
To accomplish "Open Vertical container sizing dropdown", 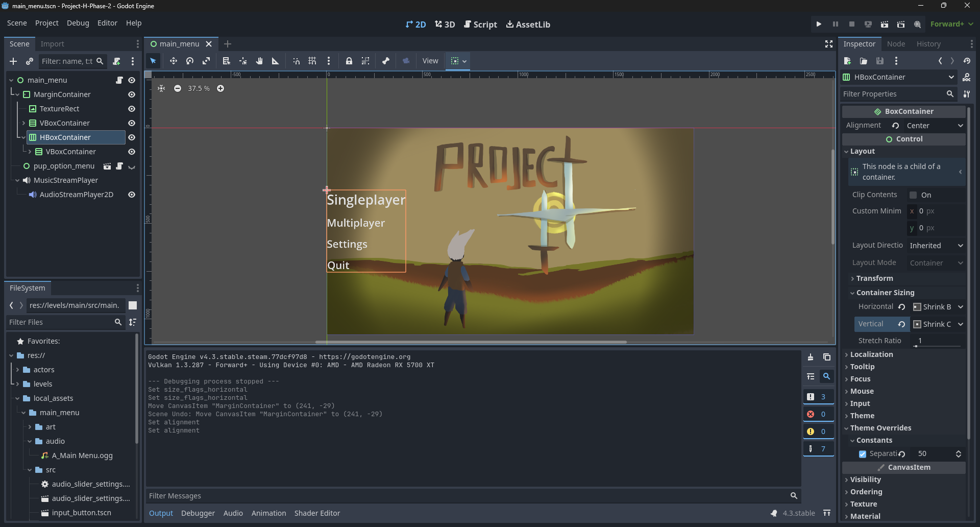I will point(938,324).
